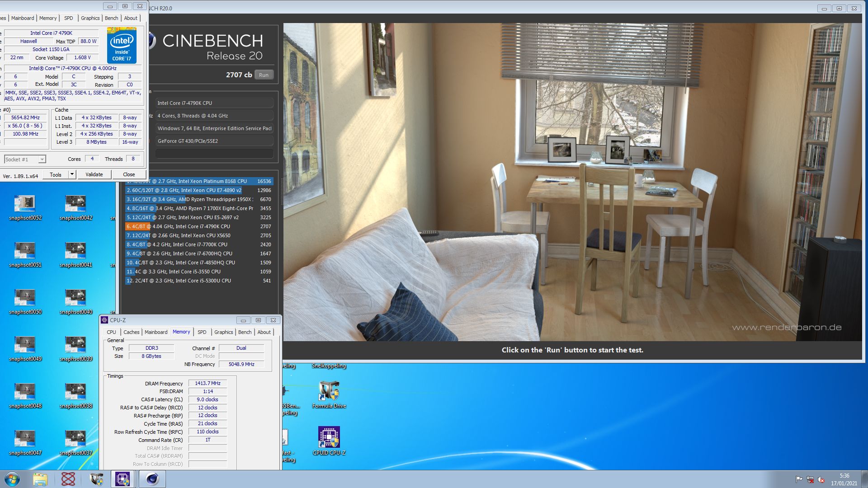The height and width of the screenshot is (488, 868).
Task: Click Intel Core i7 logo badge
Action: pyautogui.click(x=122, y=45)
